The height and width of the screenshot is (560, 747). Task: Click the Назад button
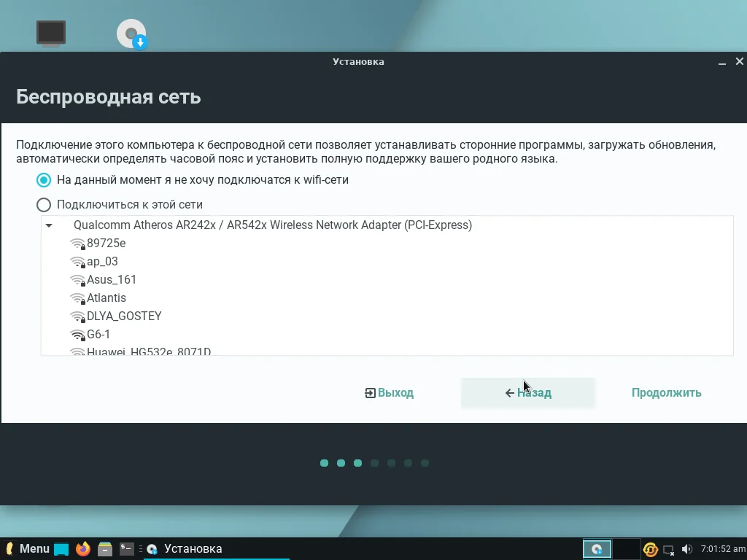[527, 392]
